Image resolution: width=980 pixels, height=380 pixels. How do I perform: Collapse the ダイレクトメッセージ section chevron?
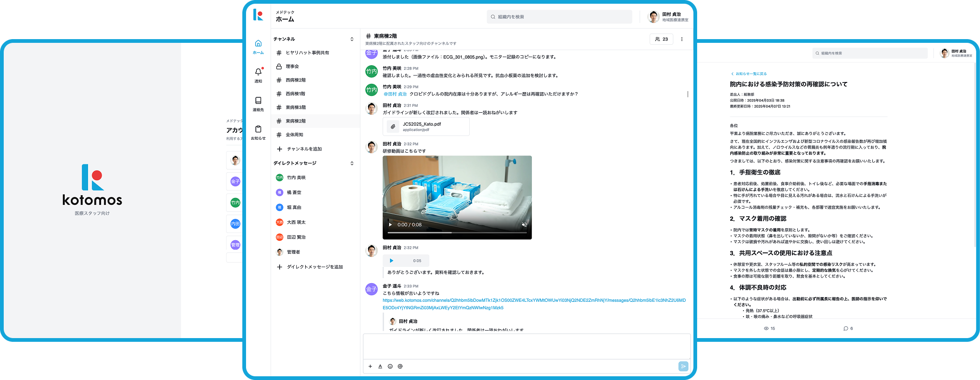point(352,163)
